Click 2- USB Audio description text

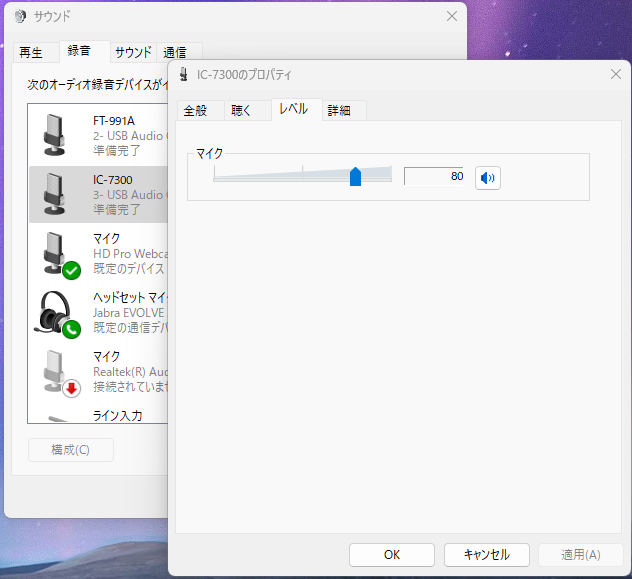130,136
